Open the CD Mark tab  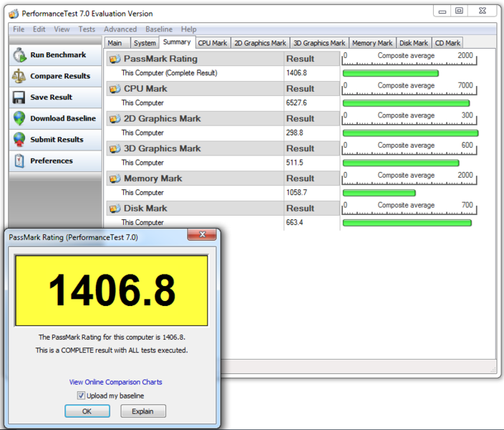click(447, 43)
